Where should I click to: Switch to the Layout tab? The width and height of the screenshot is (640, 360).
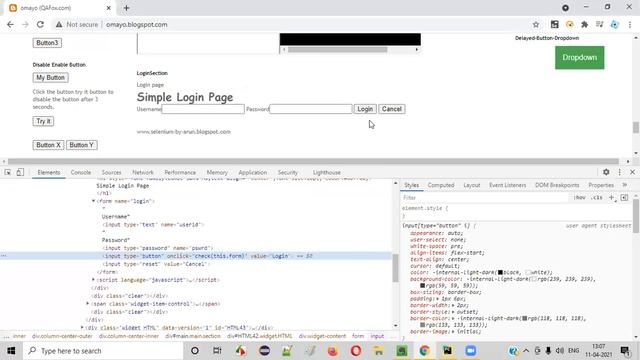coord(472,185)
